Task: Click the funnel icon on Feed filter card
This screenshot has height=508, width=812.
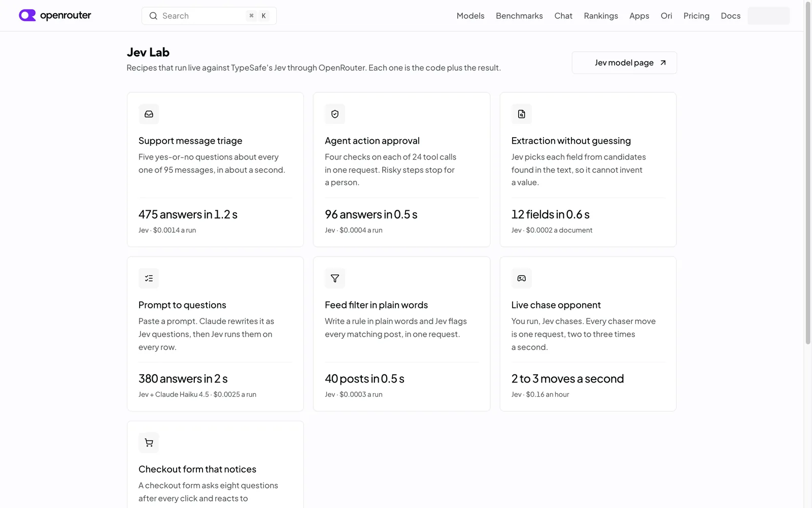Action: tap(335, 278)
